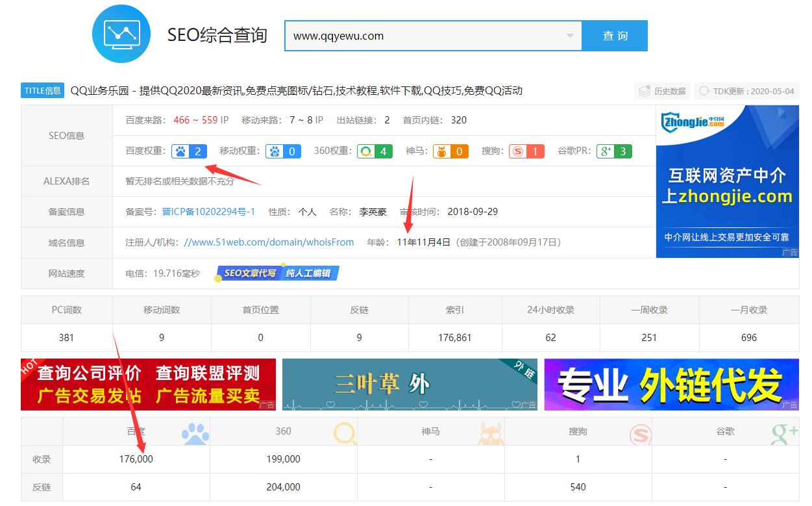Click the 谷歌 g+ icon in column header
This screenshot has height=506, width=812.
point(785,433)
